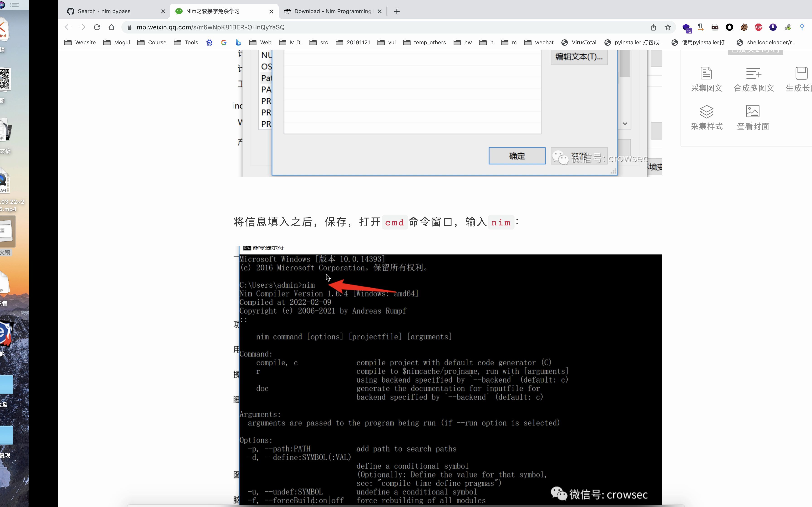
Task: Open the temp_others bookmark folder
Action: tap(424, 43)
